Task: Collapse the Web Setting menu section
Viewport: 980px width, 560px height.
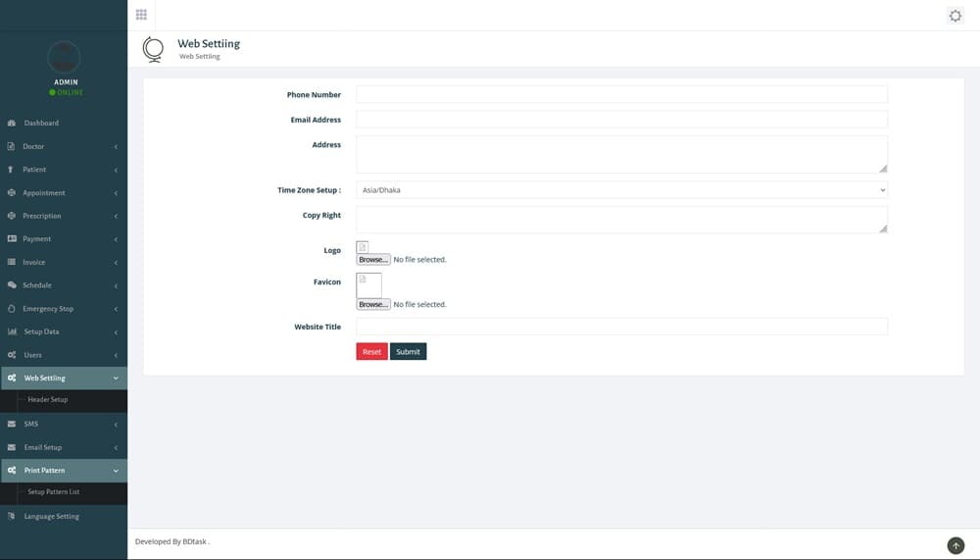Action: [64, 379]
